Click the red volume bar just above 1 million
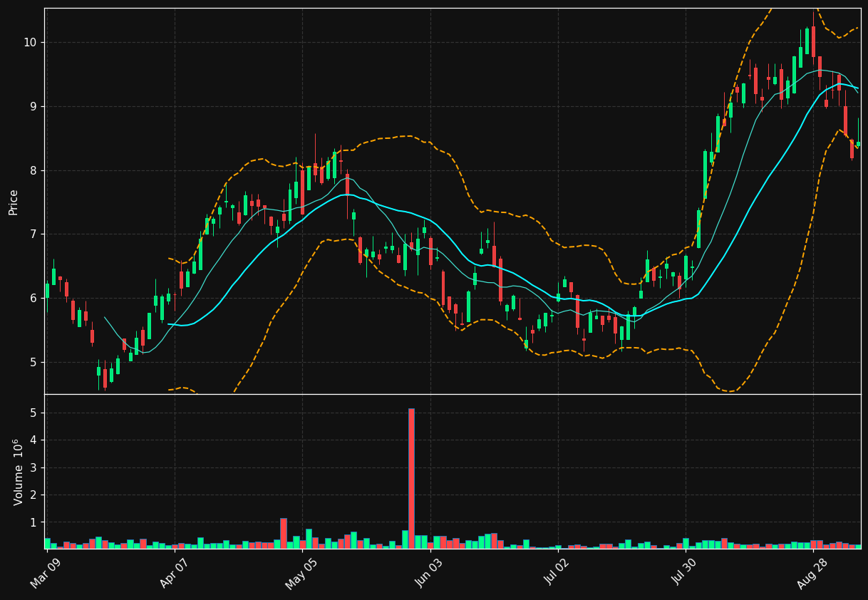The width and height of the screenshot is (868, 600). click(x=284, y=533)
